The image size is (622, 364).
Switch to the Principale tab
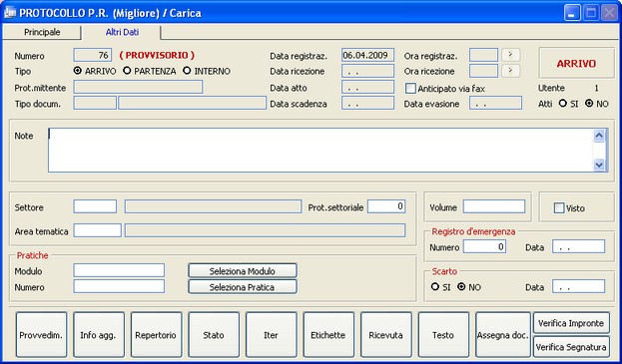point(42,32)
